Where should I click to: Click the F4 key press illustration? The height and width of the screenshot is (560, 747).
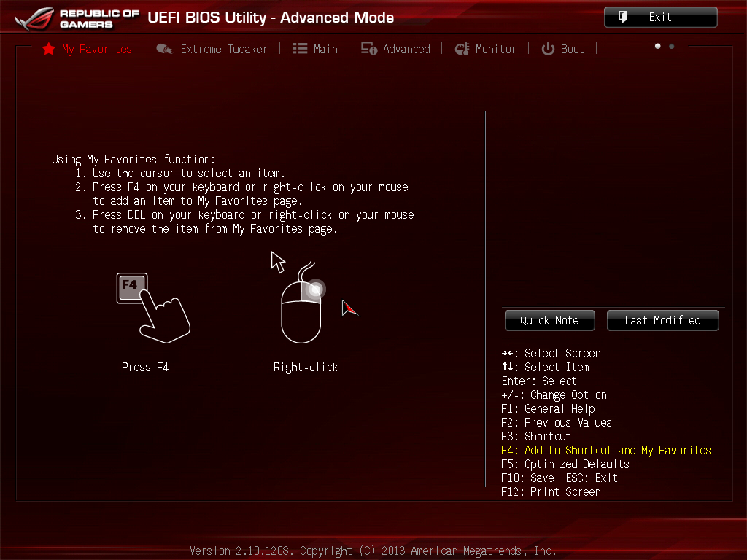[x=152, y=306]
